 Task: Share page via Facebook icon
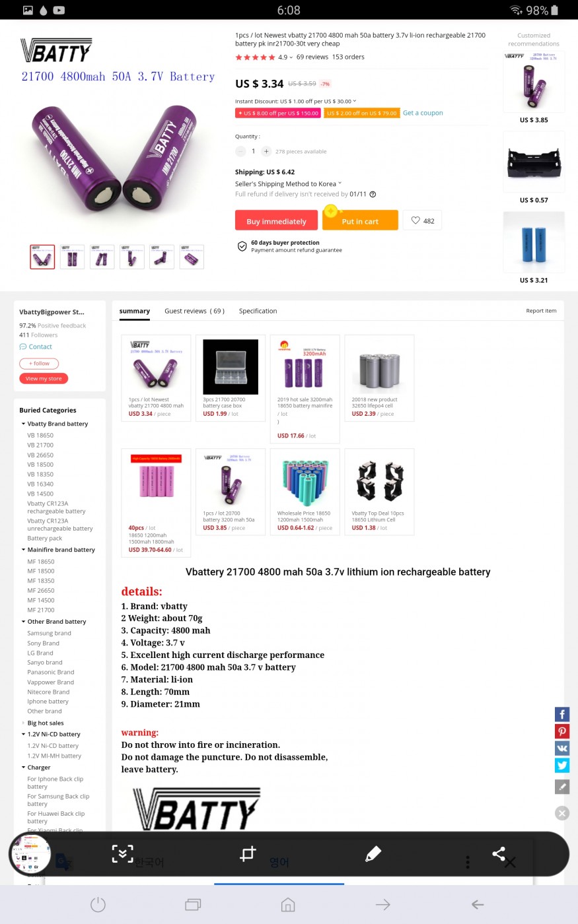(x=561, y=714)
